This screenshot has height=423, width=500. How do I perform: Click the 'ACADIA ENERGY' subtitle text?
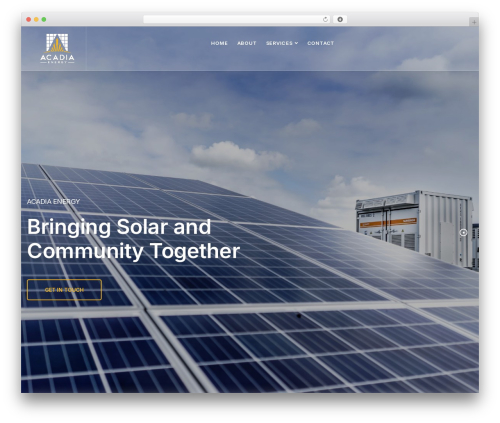coord(53,202)
